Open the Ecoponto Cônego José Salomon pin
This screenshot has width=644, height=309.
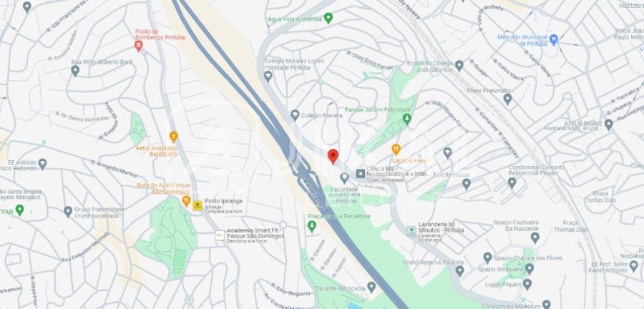tap(459, 66)
